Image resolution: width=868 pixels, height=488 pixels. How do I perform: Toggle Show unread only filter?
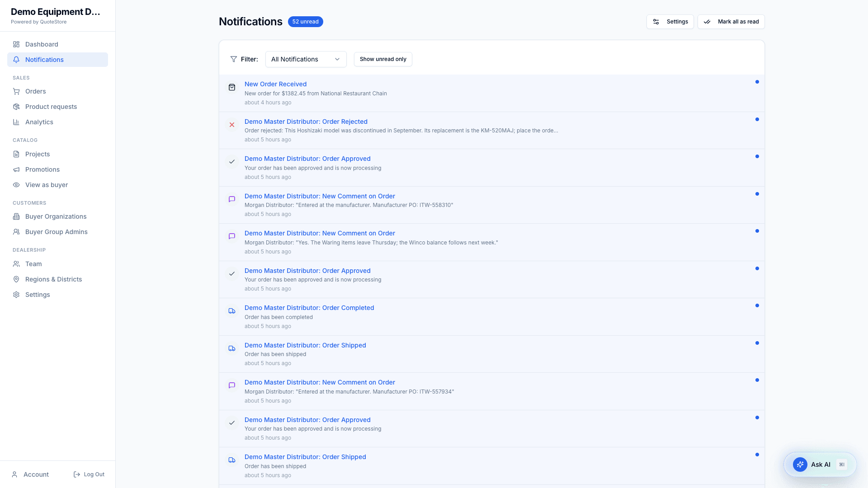383,59
